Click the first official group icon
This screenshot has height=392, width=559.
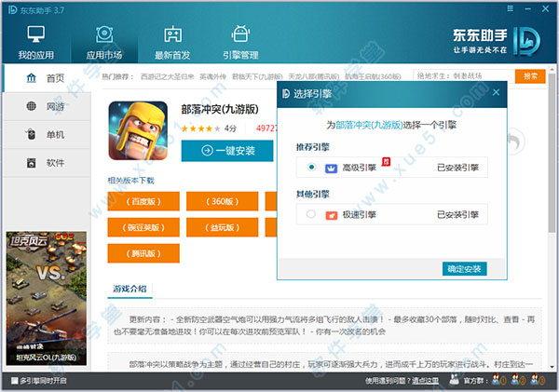click(x=498, y=379)
